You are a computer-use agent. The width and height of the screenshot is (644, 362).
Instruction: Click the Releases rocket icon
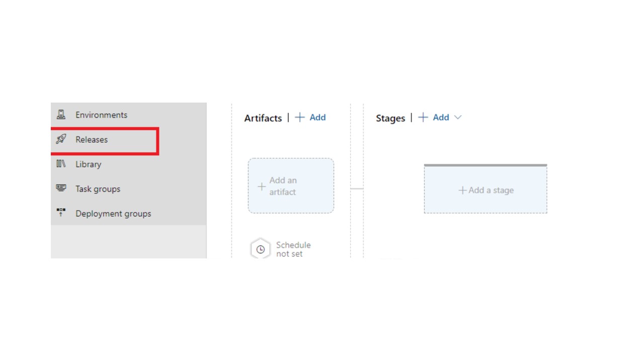[x=61, y=139]
